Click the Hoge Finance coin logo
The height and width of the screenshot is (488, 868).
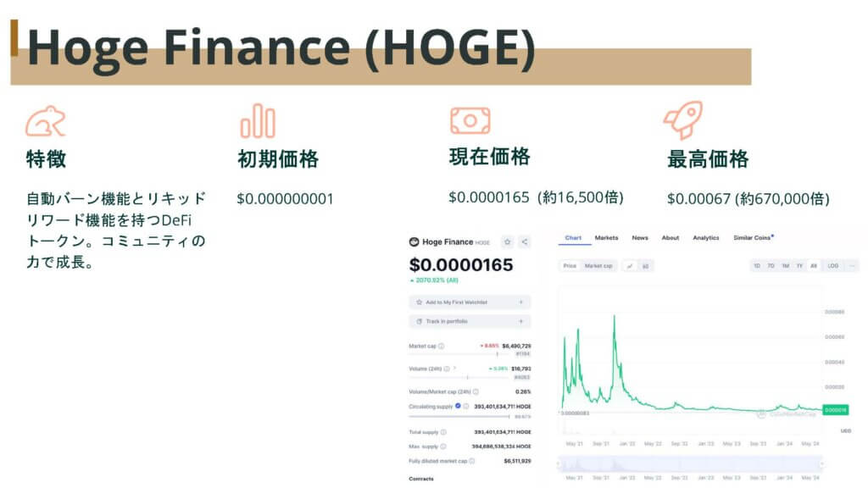tap(414, 241)
